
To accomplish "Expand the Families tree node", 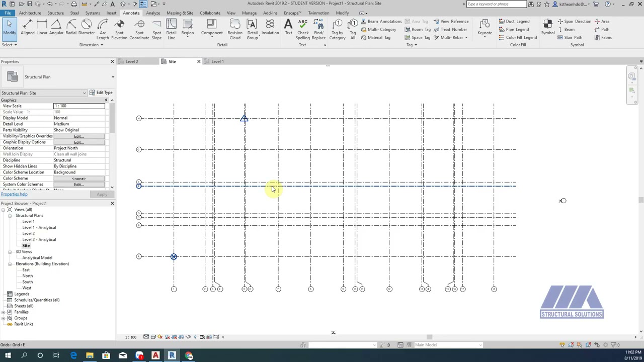I will coord(4,312).
